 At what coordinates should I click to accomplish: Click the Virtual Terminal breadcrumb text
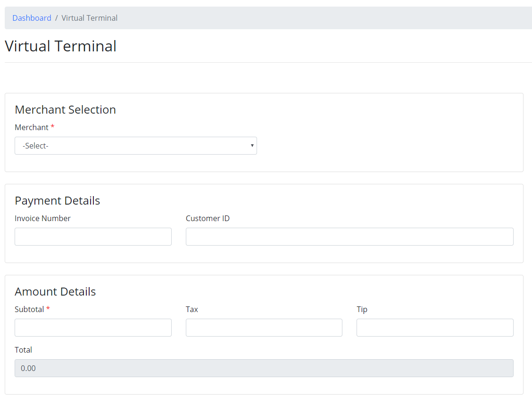89,18
